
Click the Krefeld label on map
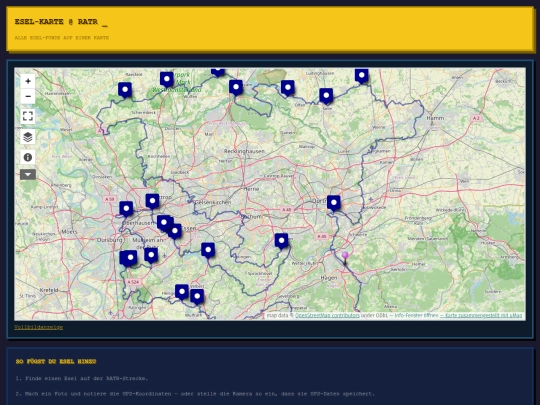coord(49,290)
